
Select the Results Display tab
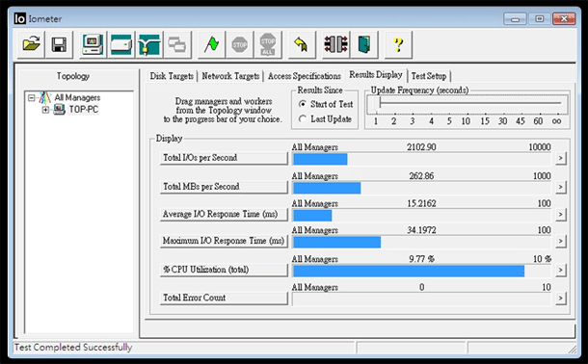pyautogui.click(x=376, y=75)
